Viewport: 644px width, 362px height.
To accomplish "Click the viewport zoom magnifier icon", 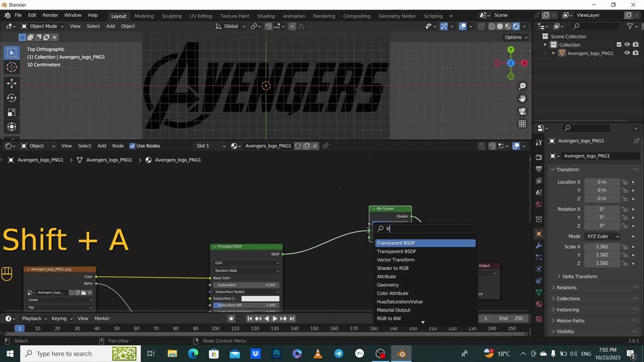I will [522, 86].
